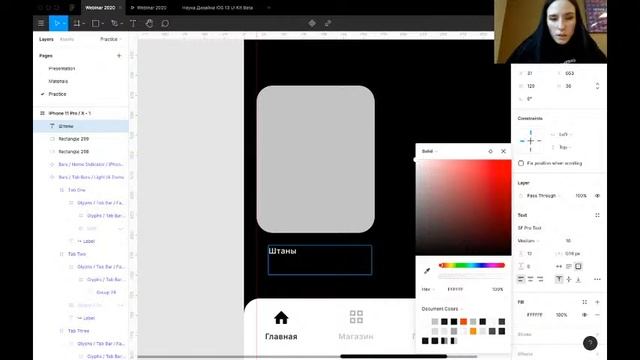Open the Medium font weight dropdown

tap(529, 241)
